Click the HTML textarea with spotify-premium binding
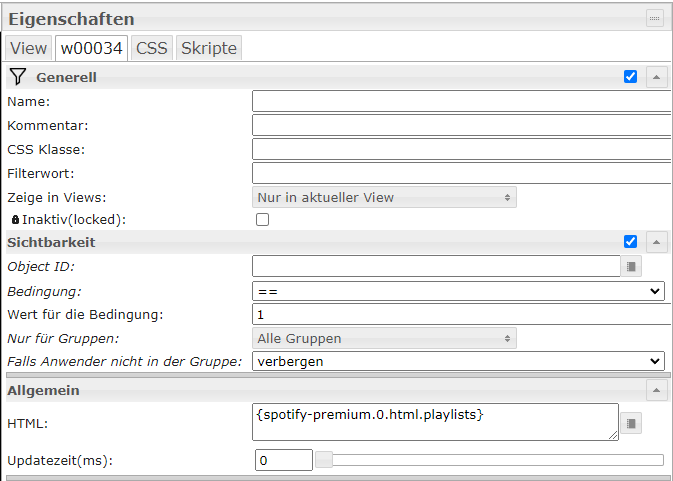Image resolution: width=673 pixels, height=481 pixels. [435, 422]
